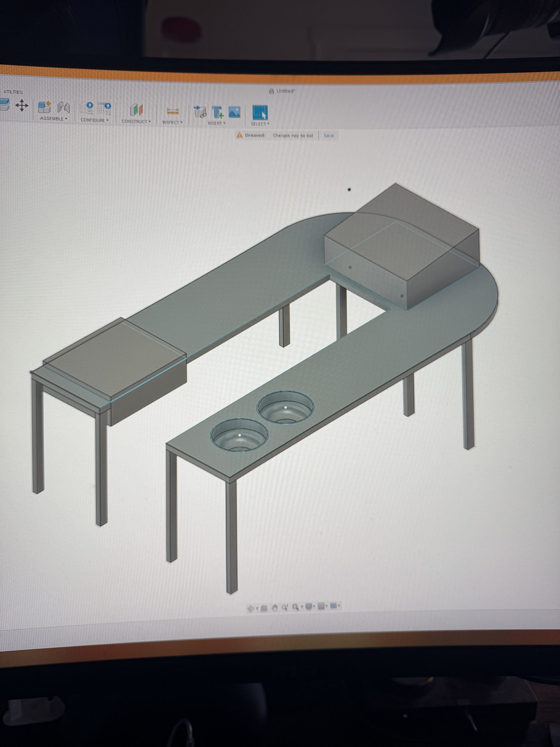Click the Insert Derive icon

tap(200, 112)
